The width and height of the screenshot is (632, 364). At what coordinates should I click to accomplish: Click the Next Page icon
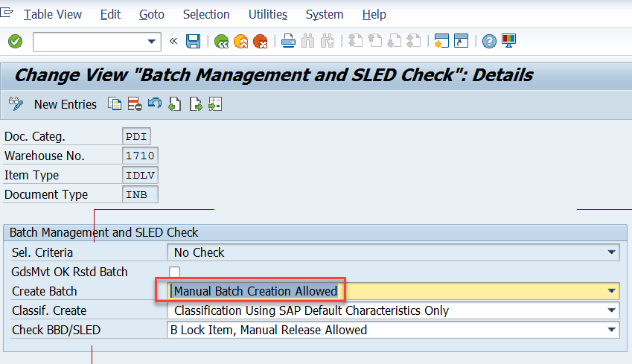coord(395,42)
